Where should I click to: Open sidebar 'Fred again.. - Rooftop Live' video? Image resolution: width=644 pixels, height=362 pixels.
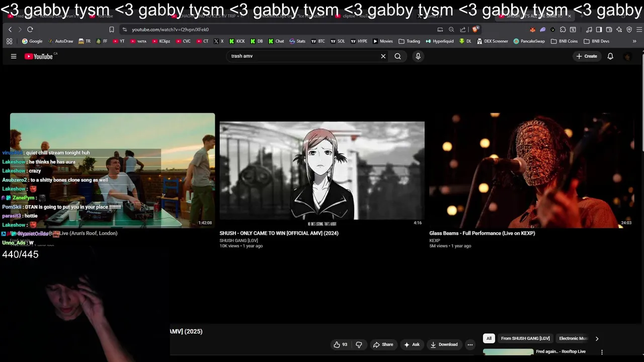(560, 351)
